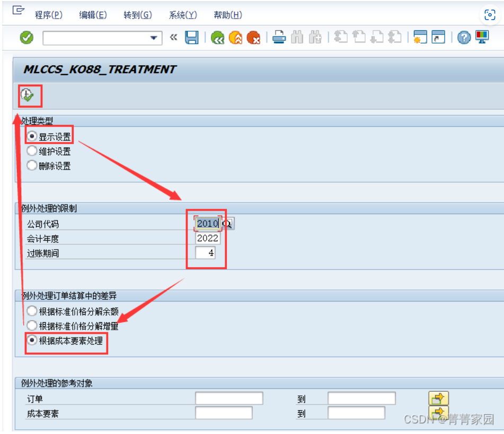Click the screenshot scan icon at top-right
The height and width of the screenshot is (434, 504).
(x=490, y=15)
